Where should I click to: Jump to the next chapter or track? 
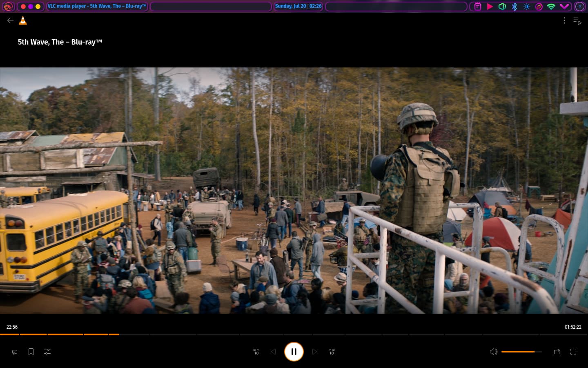tap(315, 352)
